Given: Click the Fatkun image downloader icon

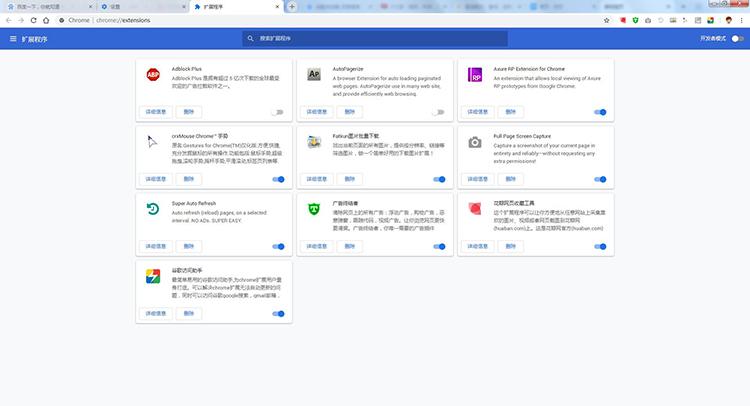Looking at the screenshot, I should pos(314,142).
